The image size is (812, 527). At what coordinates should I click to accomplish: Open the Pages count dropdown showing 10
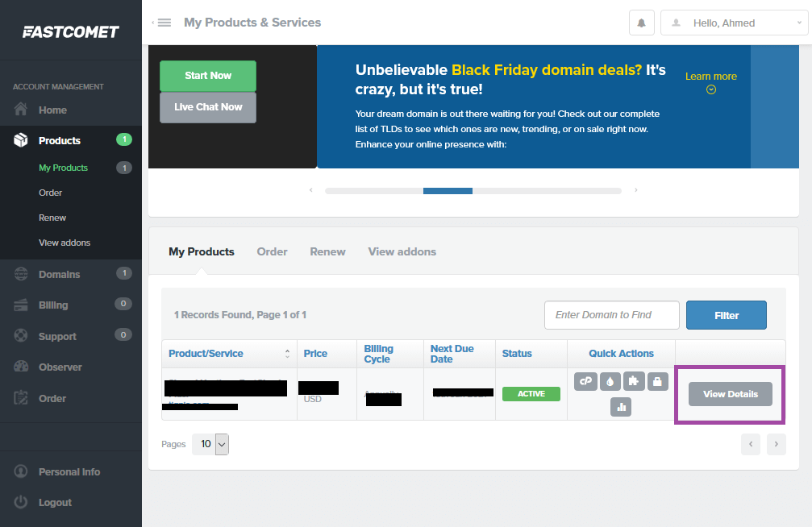click(210, 444)
